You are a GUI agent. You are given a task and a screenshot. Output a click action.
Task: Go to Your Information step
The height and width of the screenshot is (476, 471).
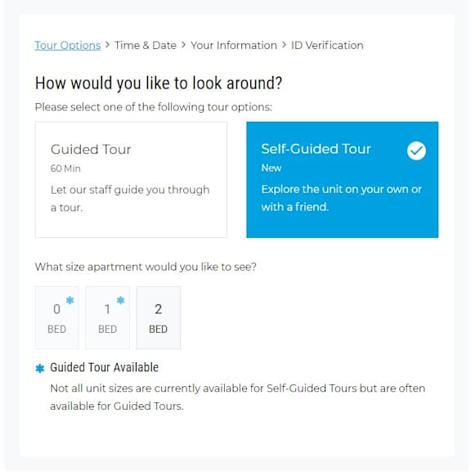[234, 46]
